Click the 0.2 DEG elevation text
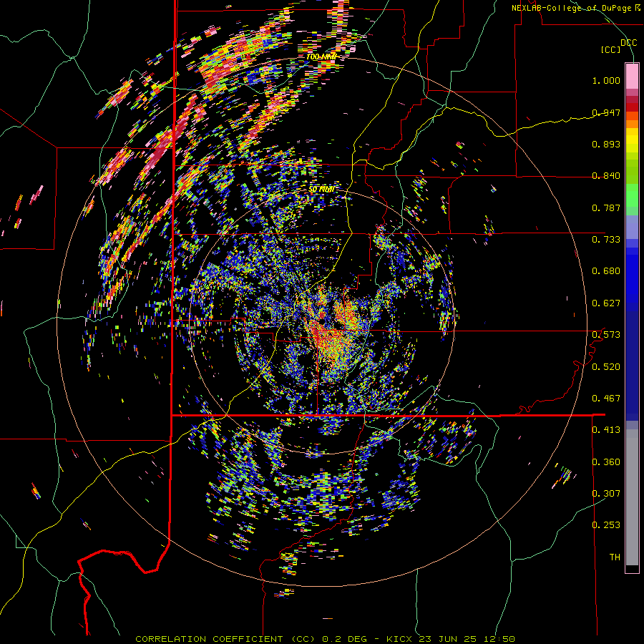The height and width of the screenshot is (644, 644). point(346,639)
